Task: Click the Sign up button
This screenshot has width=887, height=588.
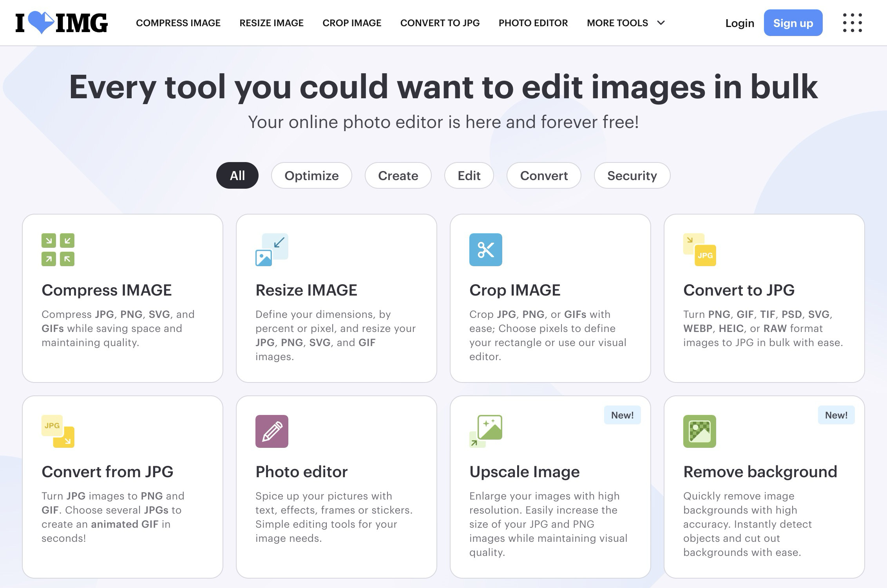Action: [x=793, y=23]
